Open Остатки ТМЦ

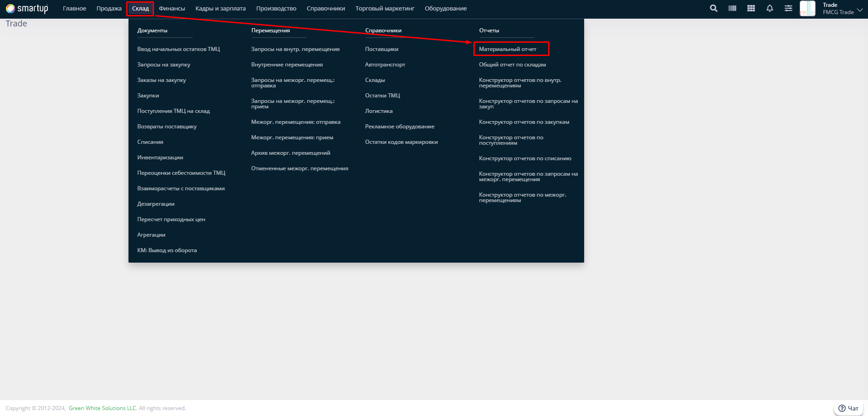click(x=383, y=96)
